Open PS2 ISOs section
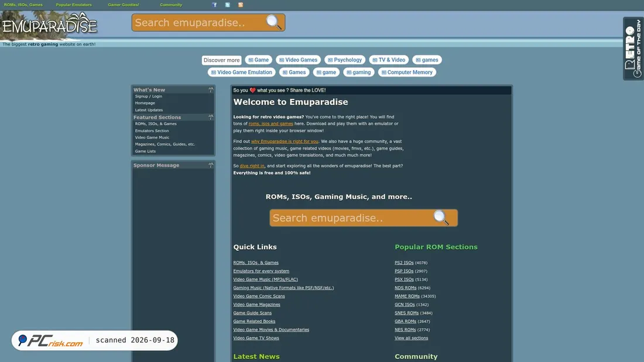Screen dimensions: 644x362 click(404, 263)
